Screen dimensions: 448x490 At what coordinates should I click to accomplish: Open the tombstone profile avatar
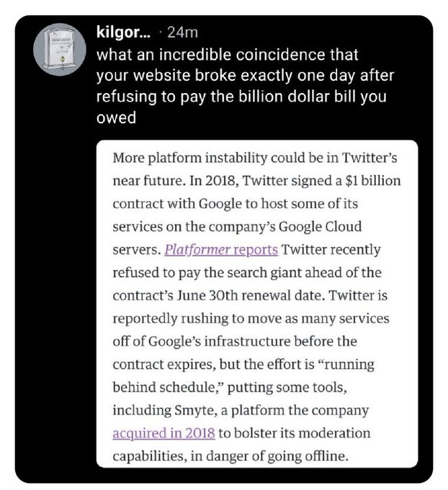pyautogui.click(x=60, y=50)
